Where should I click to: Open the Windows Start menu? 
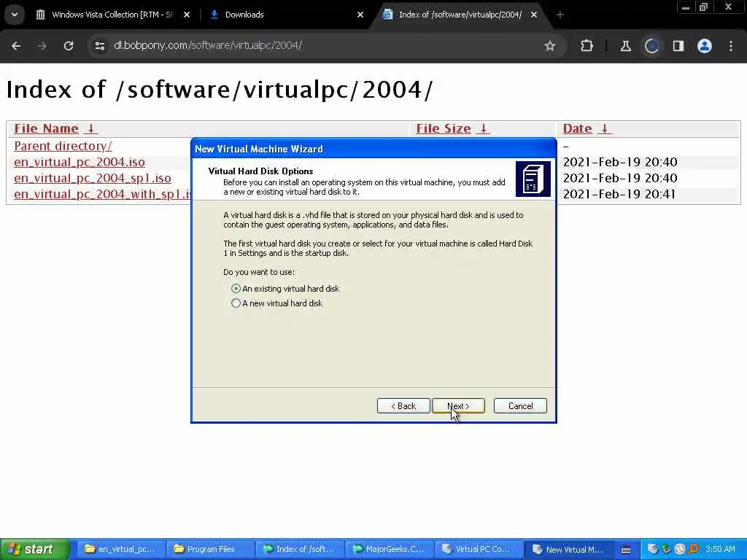click(34, 549)
